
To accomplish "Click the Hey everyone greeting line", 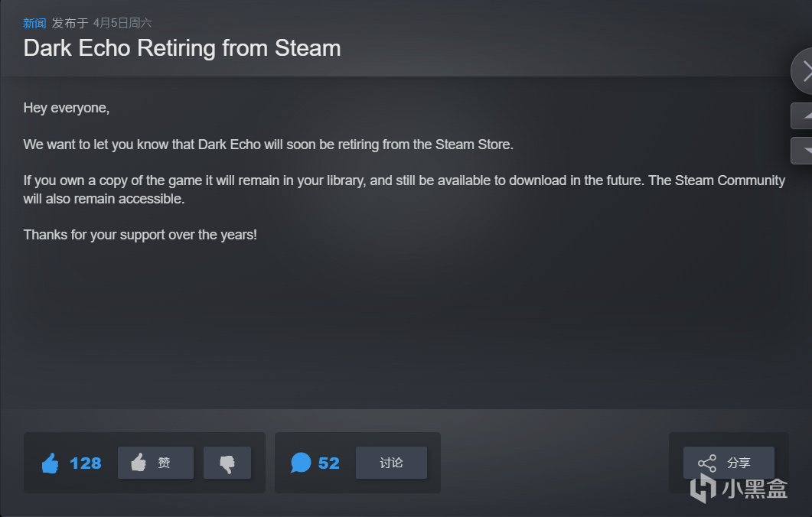I will 67,108.
